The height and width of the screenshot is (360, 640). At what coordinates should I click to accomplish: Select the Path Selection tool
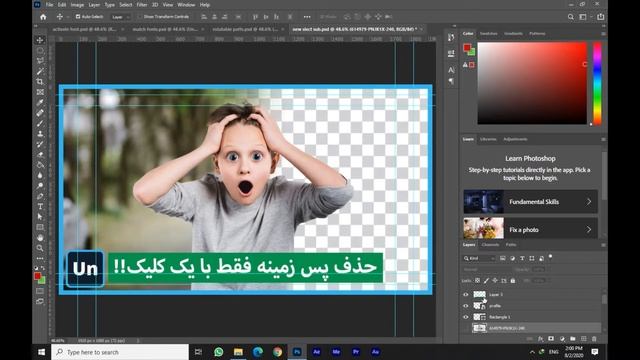click(40, 217)
